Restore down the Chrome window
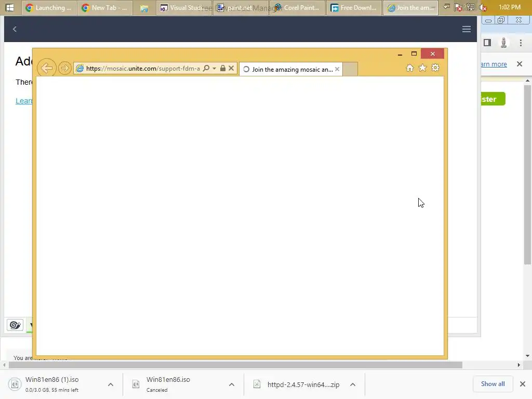Image resolution: width=532 pixels, height=399 pixels. pos(501,20)
